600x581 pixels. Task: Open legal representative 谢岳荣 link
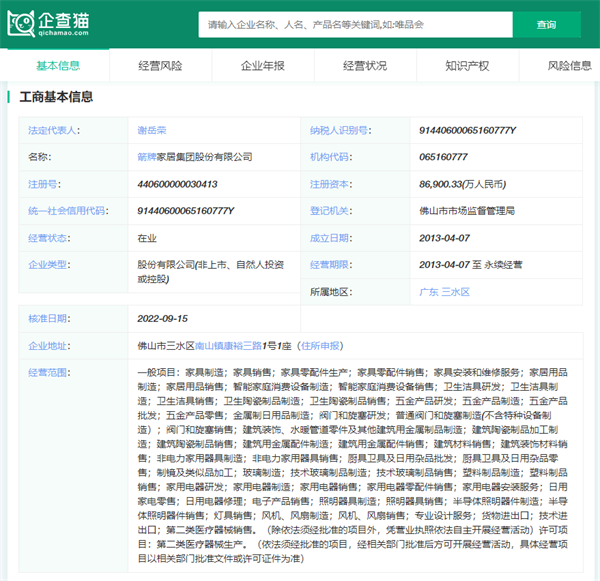[x=152, y=131]
